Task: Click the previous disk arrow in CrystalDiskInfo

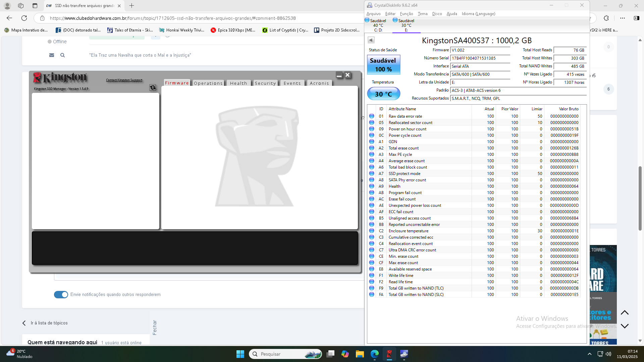Action: coord(371,40)
